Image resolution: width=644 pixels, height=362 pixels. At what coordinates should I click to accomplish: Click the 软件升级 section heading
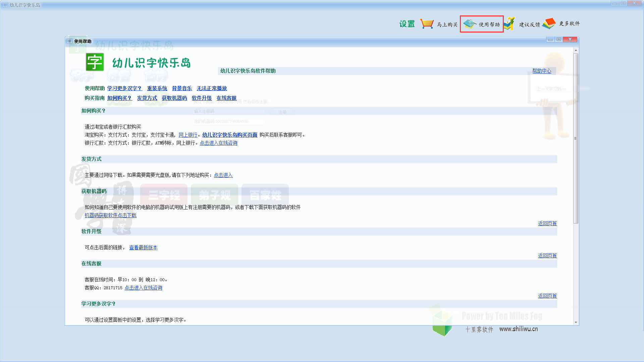tap(91, 231)
